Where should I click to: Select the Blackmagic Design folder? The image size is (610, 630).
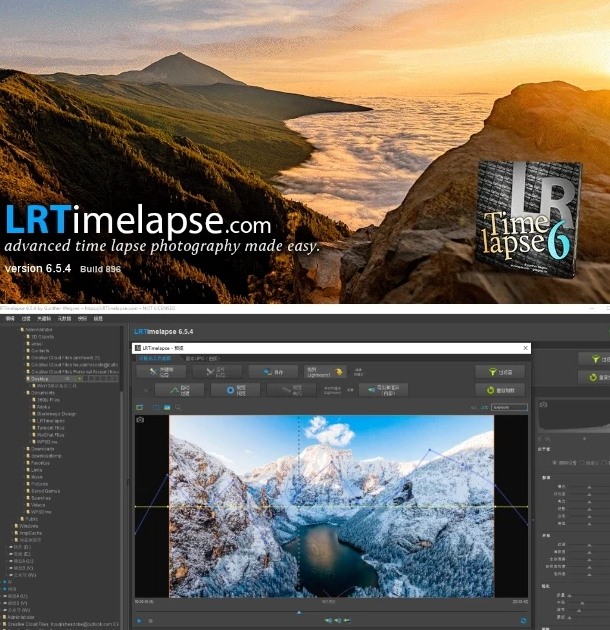(56, 414)
